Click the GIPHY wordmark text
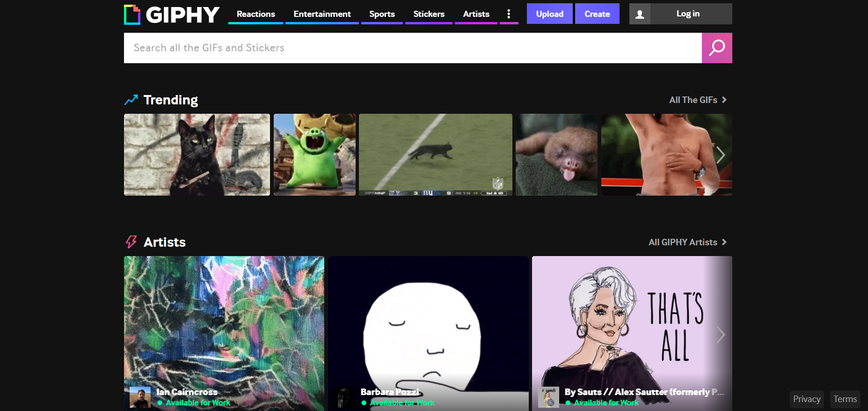Screen dimensions: 868x411 click(x=182, y=15)
